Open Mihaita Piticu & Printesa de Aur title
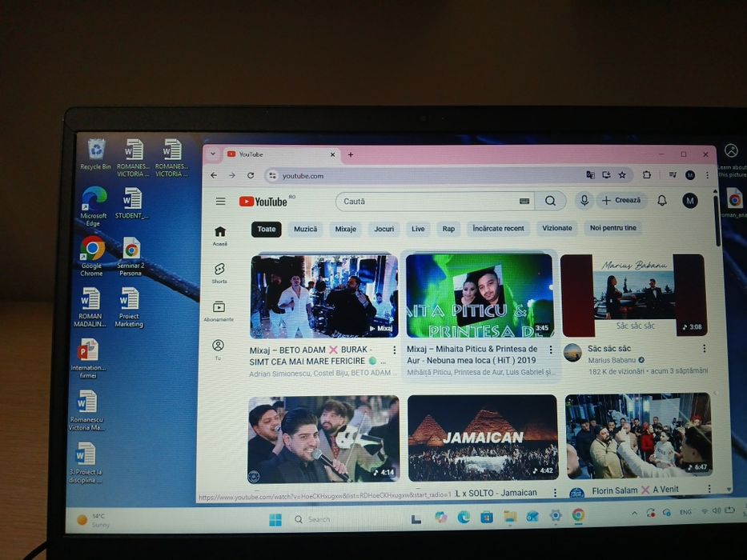Image resolution: width=747 pixels, height=560 pixels. click(x=472, y=354)
